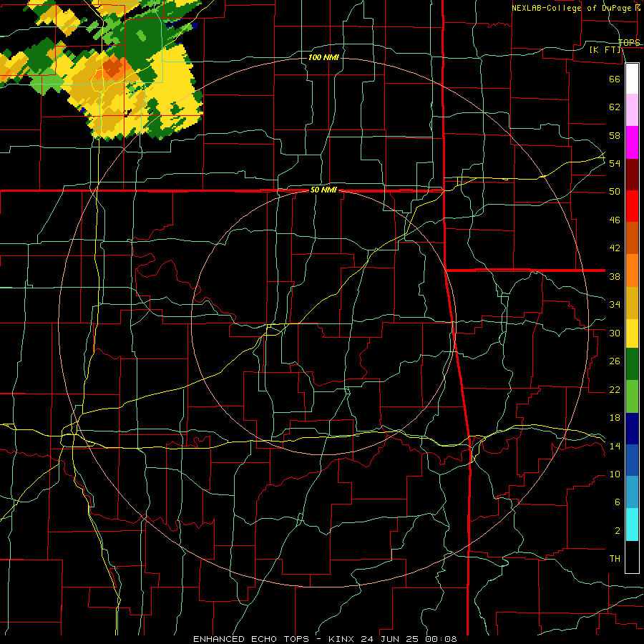Click the "50 NMI" range ring label
This screenshot has height=644, width=644.
(323, 190)
